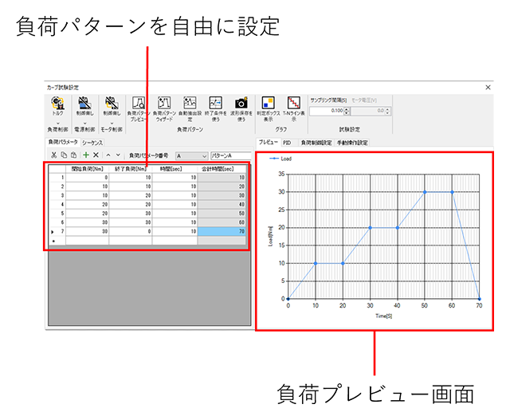The height and width of the screenshot is (420, 510).
Task: Switch to 負荷パラメータ tab
Action: [63, 142]
